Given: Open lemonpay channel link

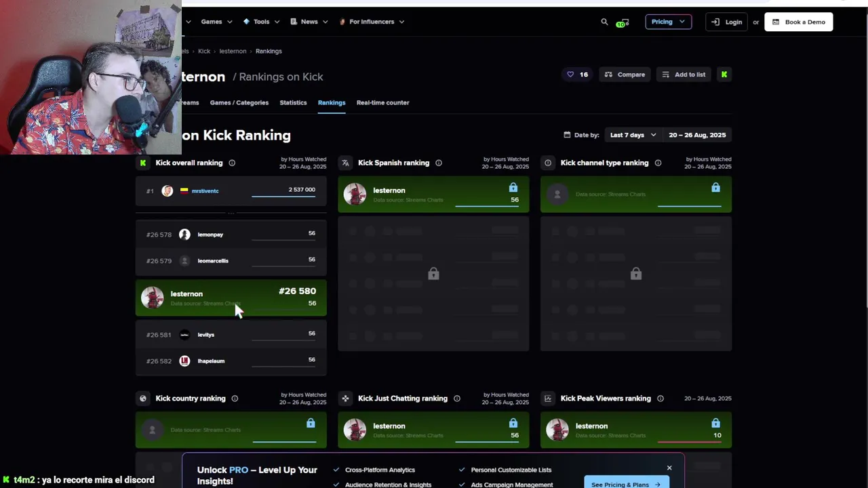Looking at the screenshot, I should [x=210, y=235].
